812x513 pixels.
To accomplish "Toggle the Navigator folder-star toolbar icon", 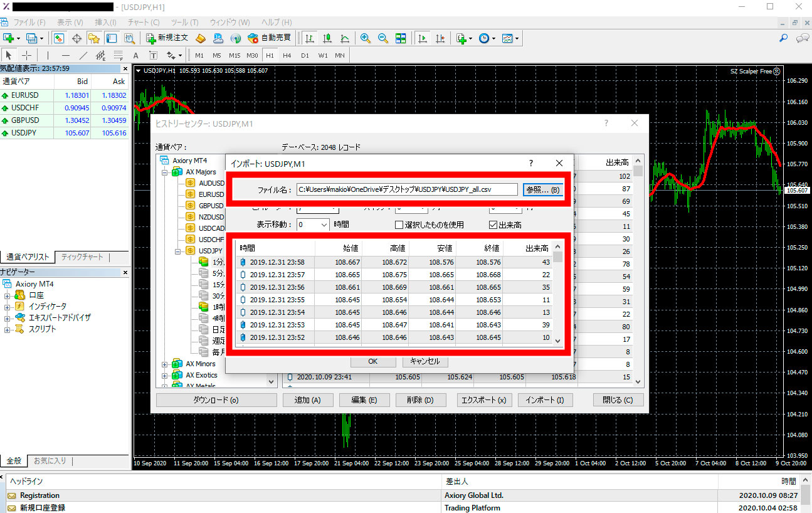I will (94, 38).
